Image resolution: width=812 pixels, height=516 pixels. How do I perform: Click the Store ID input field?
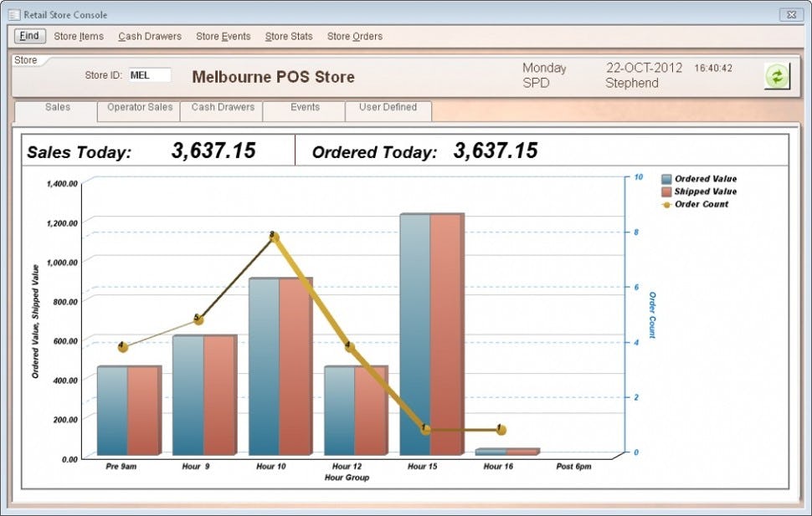150,75
